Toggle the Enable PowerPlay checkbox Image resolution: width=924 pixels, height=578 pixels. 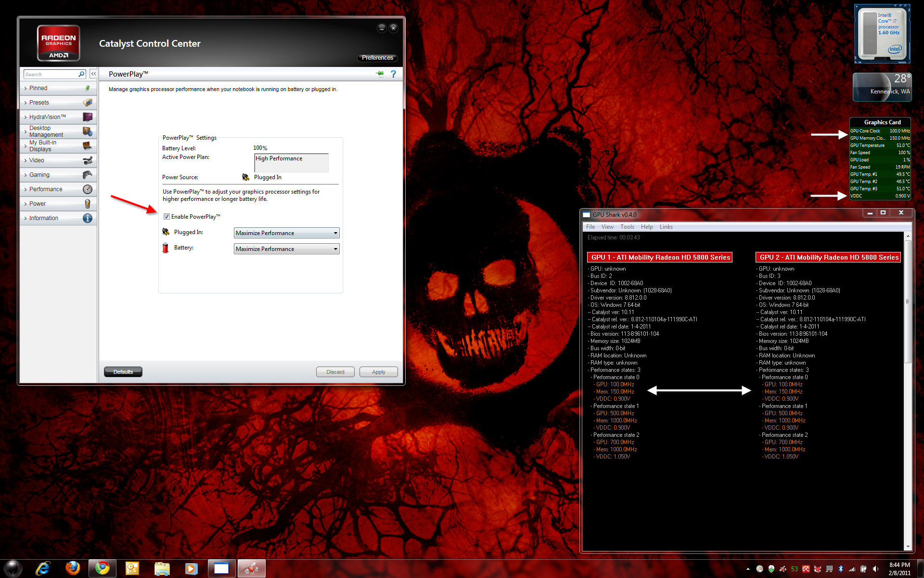point(167,217)
